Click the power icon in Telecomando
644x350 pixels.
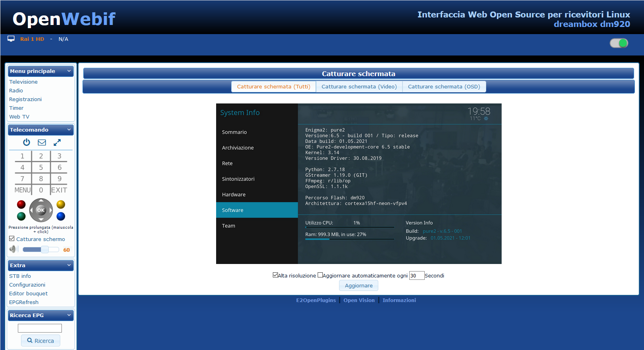[27, 142]
